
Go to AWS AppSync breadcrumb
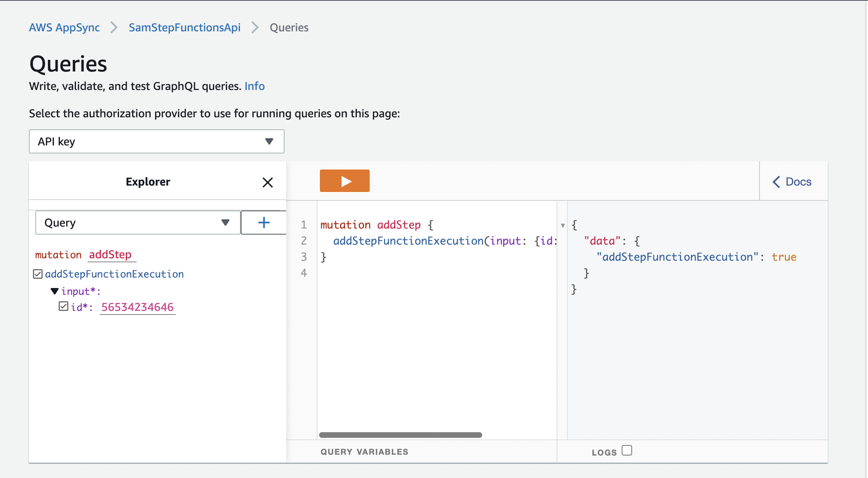pos(64,27)
